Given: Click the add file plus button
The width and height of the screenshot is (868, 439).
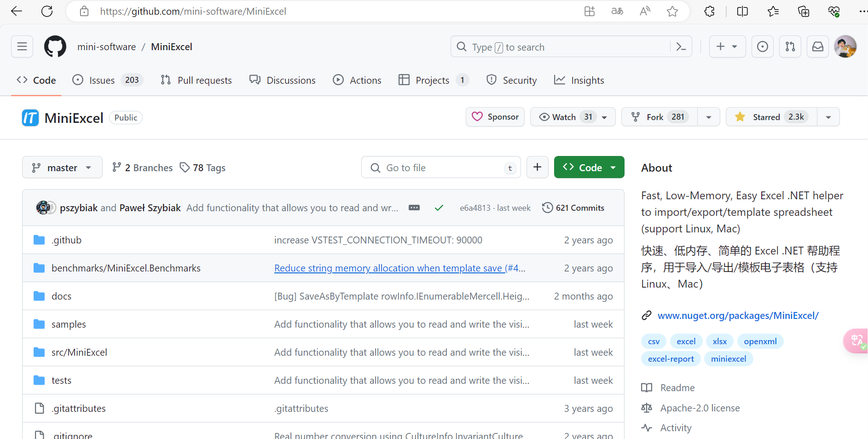Looking at the screenshot, I should [538, 167].
